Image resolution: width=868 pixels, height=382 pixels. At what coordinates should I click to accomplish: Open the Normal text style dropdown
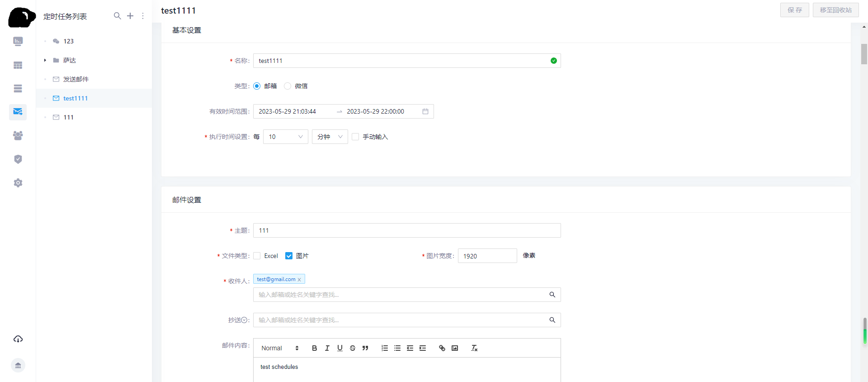280,348
